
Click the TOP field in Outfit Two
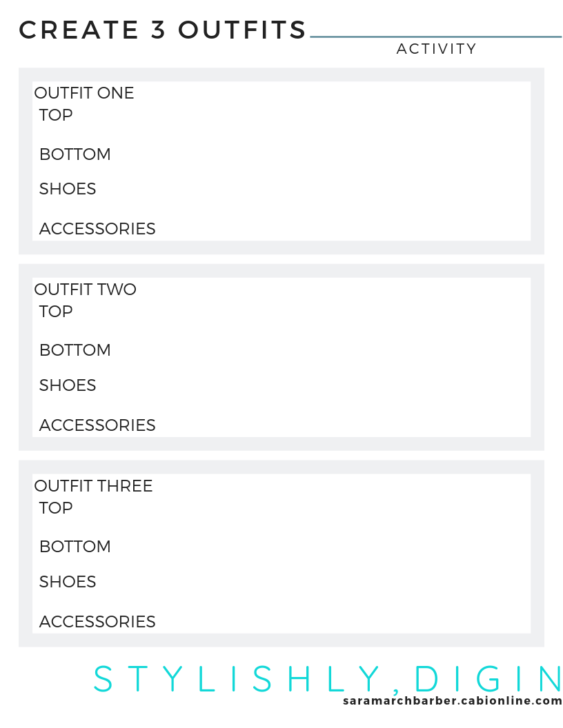[56, 312]
